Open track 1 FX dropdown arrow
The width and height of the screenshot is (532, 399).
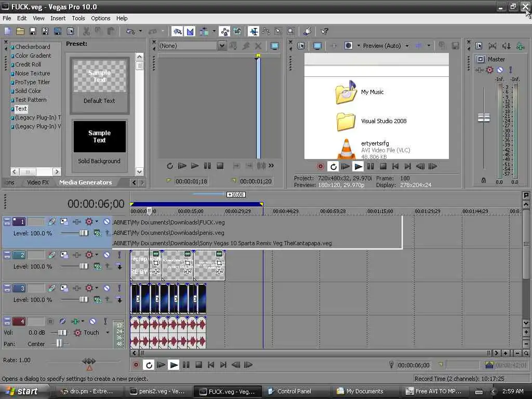[x=97, y=221]
